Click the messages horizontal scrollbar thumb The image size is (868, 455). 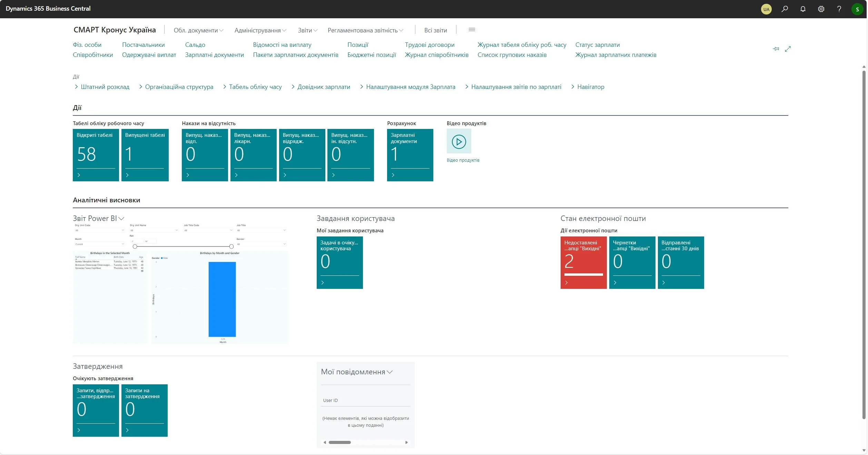point(339,442)
